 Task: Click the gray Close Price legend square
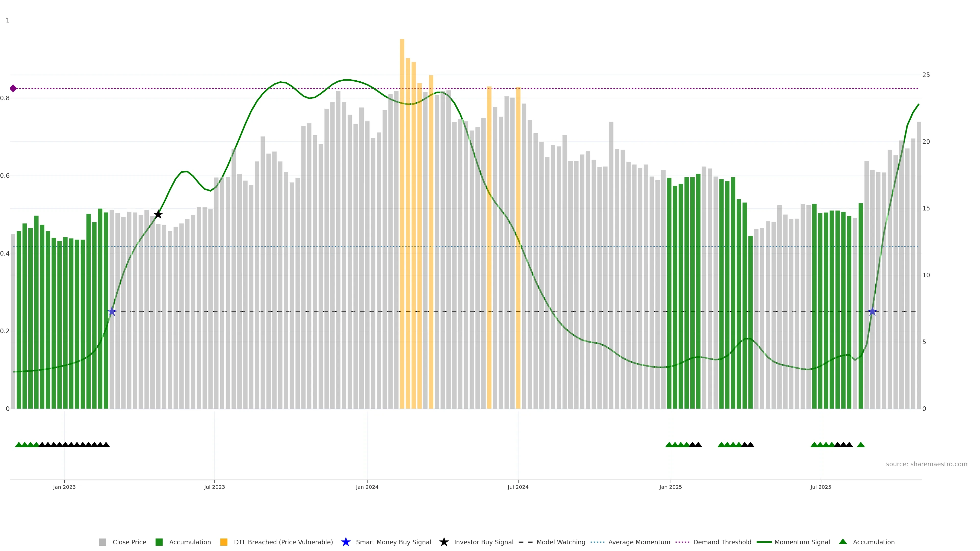click(102, 542)
